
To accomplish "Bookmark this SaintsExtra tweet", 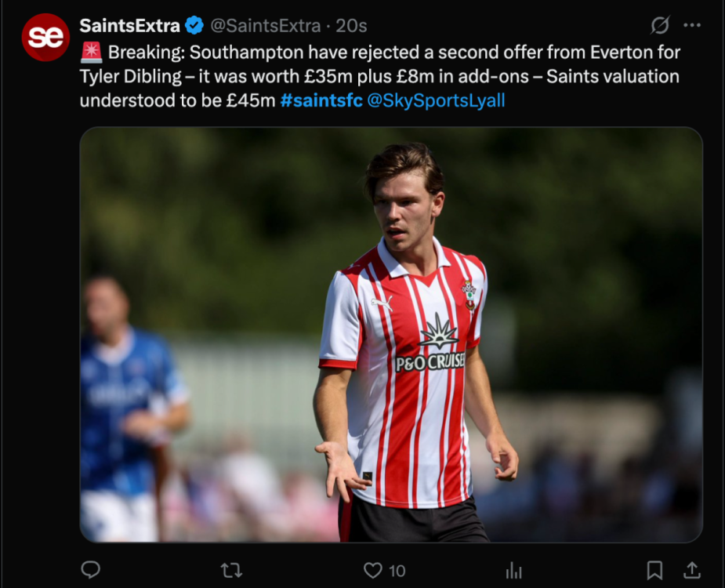I will 654,570.
